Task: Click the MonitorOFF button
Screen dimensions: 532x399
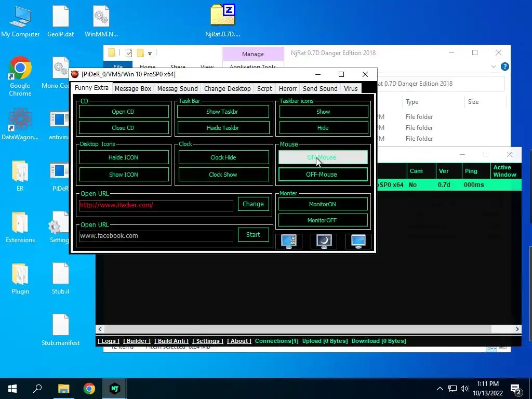Action: pos(323,220)
